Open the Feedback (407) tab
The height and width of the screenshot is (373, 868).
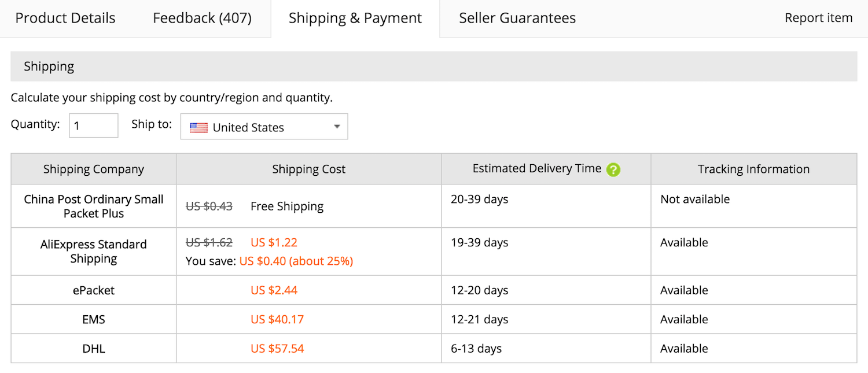(202, 18)
